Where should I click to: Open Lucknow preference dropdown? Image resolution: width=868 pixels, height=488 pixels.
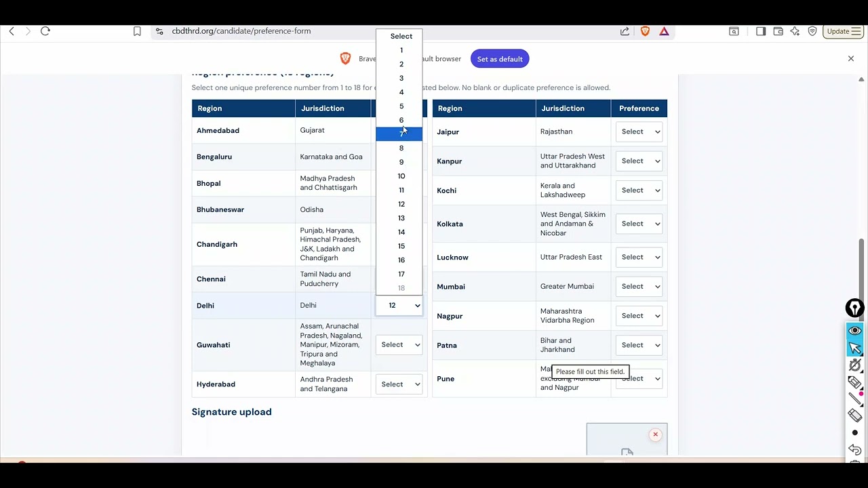(639, 257)
